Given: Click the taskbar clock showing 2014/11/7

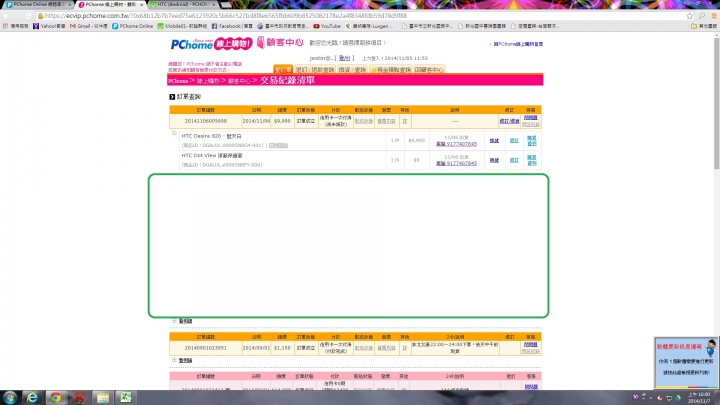Looking at the screenshot, I should (x=699, y=398).
